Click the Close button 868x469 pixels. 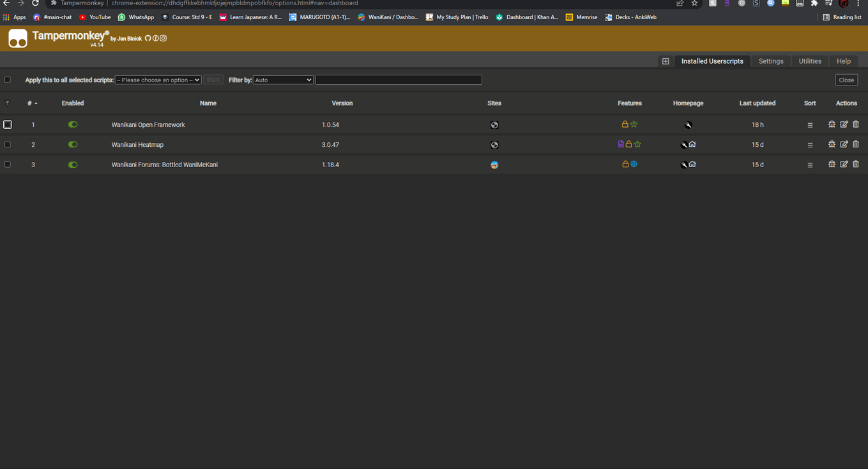click(x=846, y=80)
